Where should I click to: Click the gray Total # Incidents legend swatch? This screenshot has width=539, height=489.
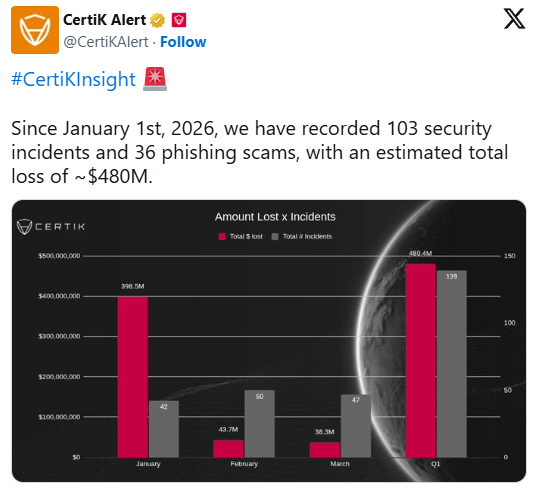point(275,236)
